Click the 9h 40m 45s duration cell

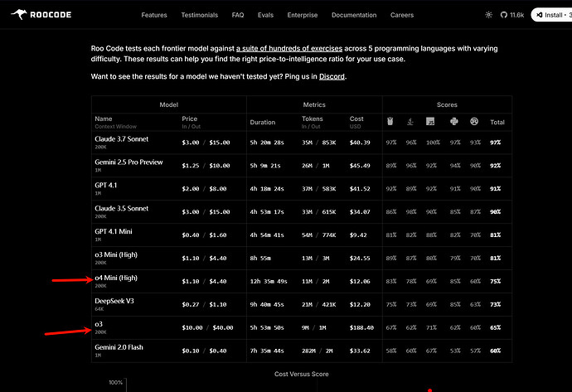coord(267,304)
